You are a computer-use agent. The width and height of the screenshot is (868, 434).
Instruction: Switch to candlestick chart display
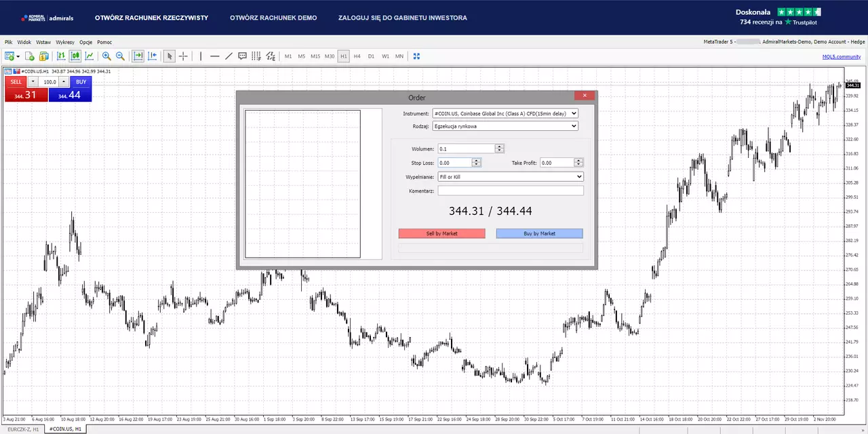[x=75, y=56]
